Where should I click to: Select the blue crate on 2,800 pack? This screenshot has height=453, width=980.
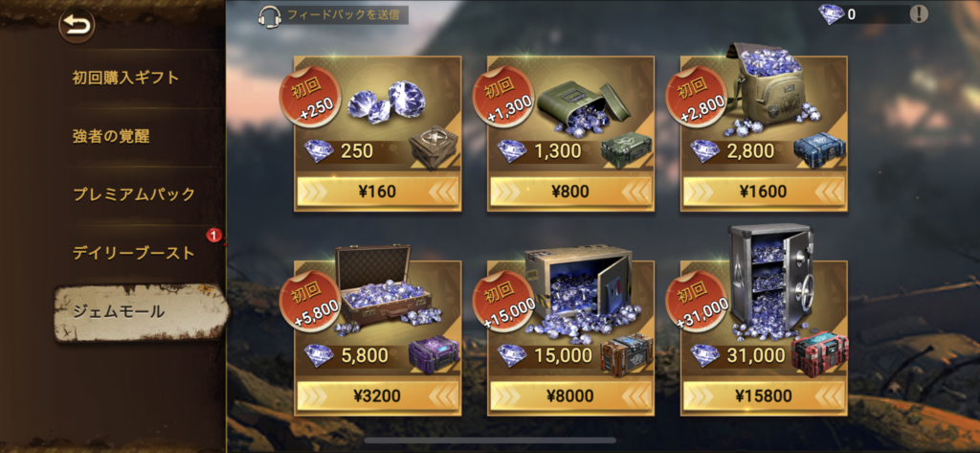[819, 150]
